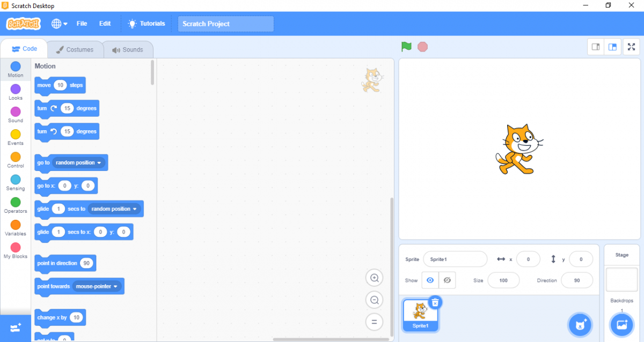Expand the 'go to random position' dropdown
Image resolution: width=644 pixels, height=342 pixels.
click(x=99, y=163)
